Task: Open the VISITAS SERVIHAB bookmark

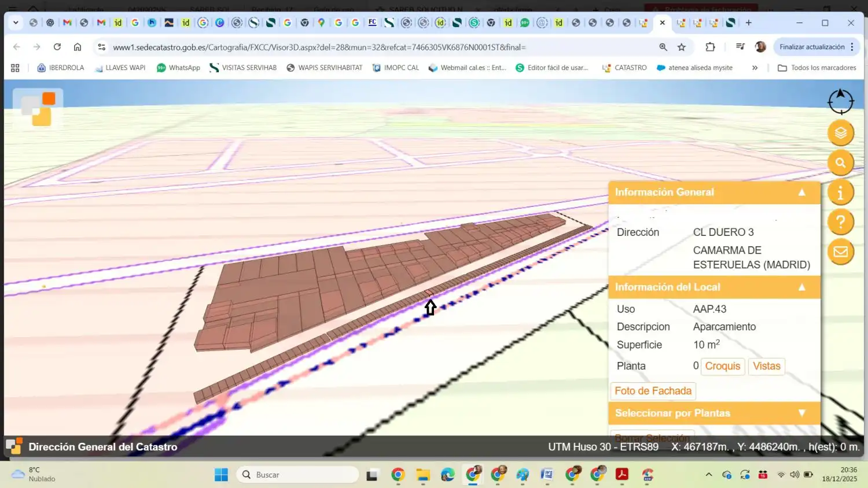Action: pyautogui.click(x=243, y=68)
